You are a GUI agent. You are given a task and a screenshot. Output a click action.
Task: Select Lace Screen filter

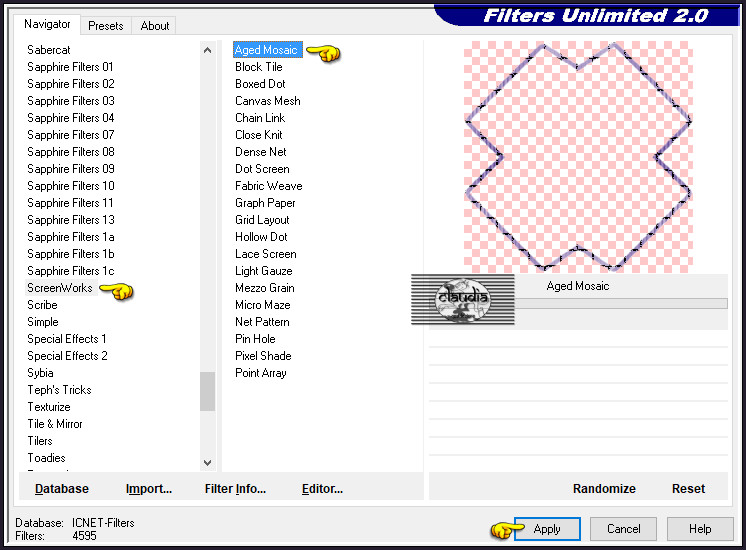[265, 254]
